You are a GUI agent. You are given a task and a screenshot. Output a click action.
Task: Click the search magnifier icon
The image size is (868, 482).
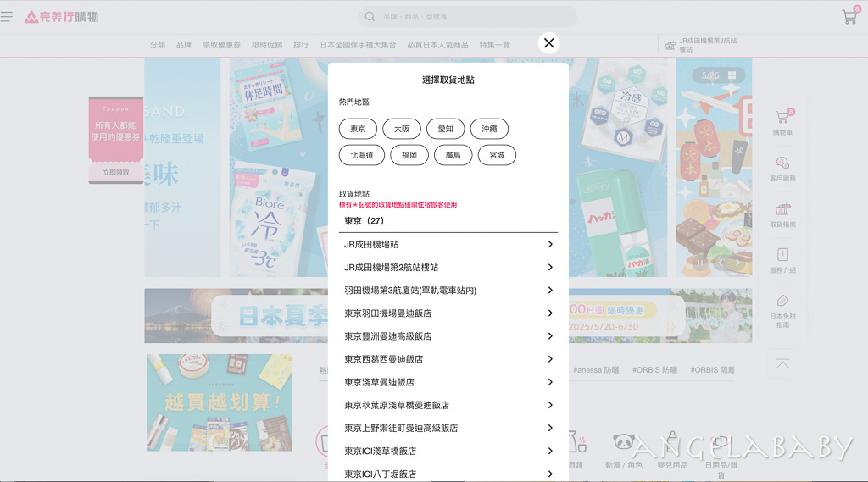[370, 17]
